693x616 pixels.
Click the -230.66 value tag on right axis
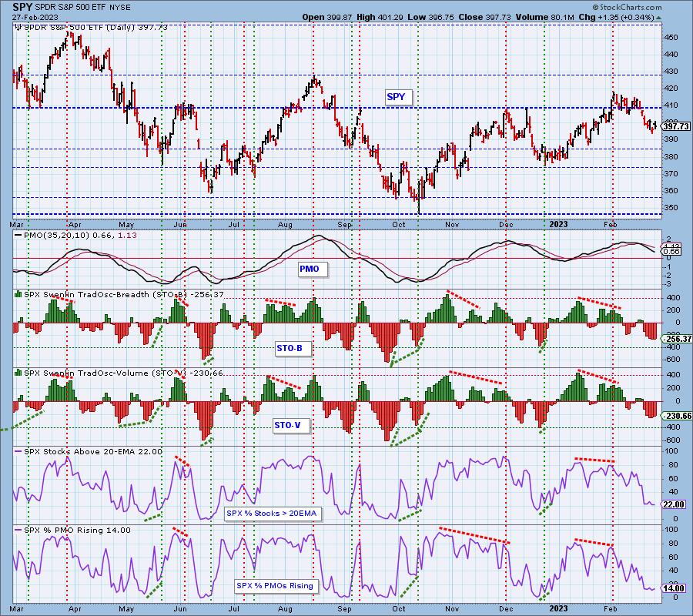coord(677,416)
